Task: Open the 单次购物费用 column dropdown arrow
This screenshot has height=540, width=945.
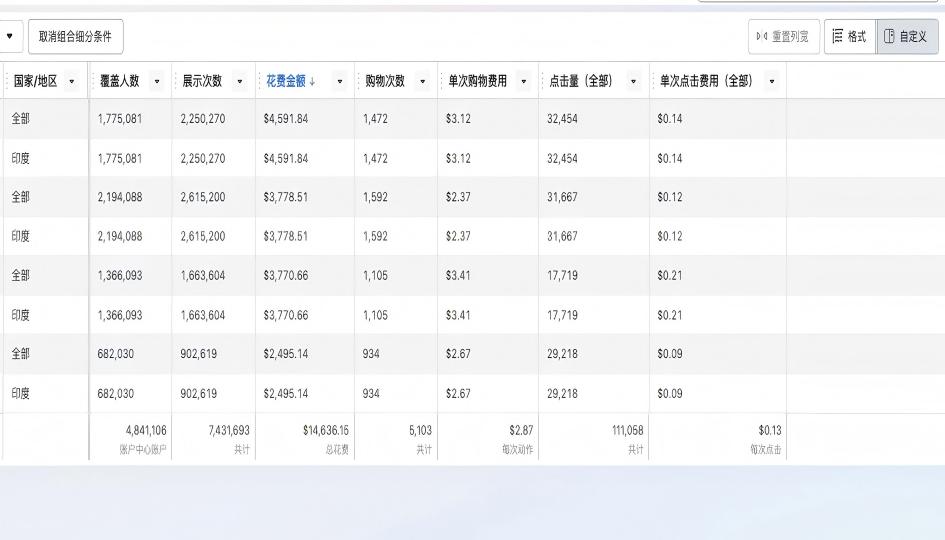Action: (x=524, y=81)
